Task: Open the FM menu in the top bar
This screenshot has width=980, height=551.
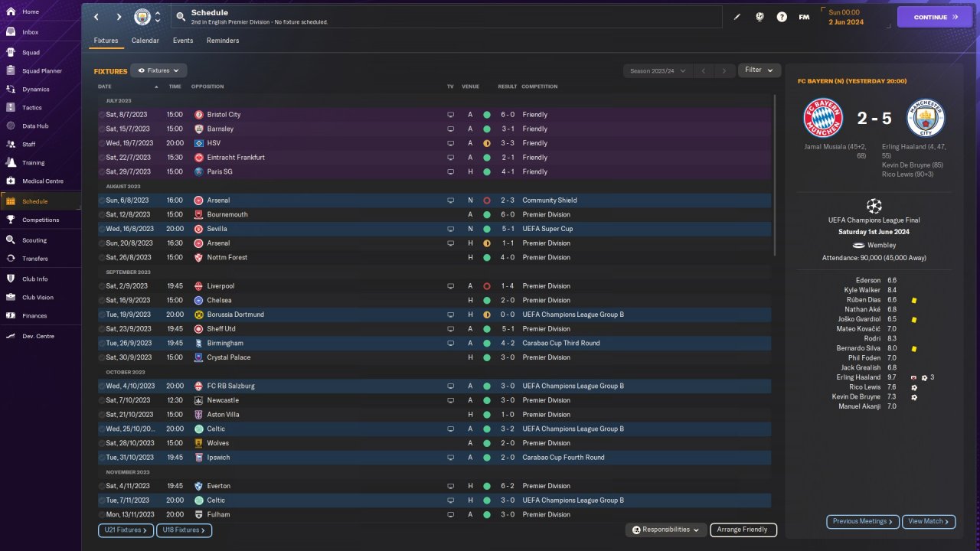Action: [x=804, y=17]
